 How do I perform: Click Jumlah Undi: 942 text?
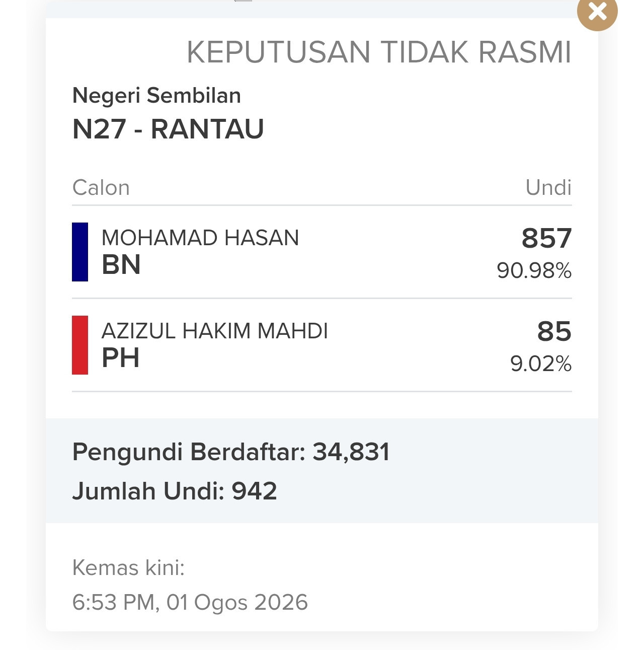(x=175, y=491)
